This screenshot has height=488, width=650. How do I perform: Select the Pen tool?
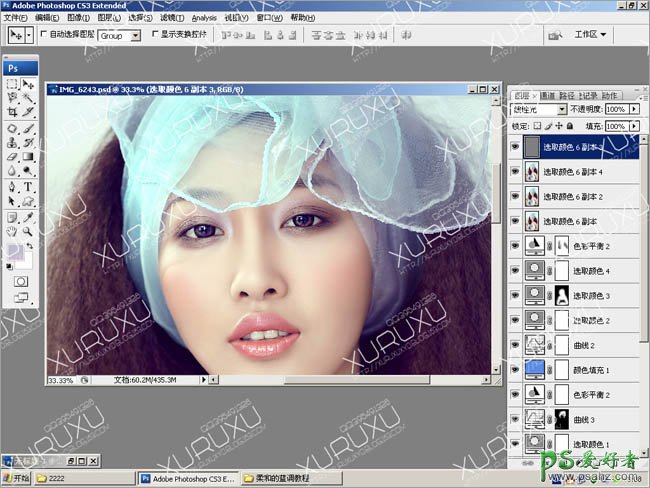pyautogui.click(x=12, y=186)
